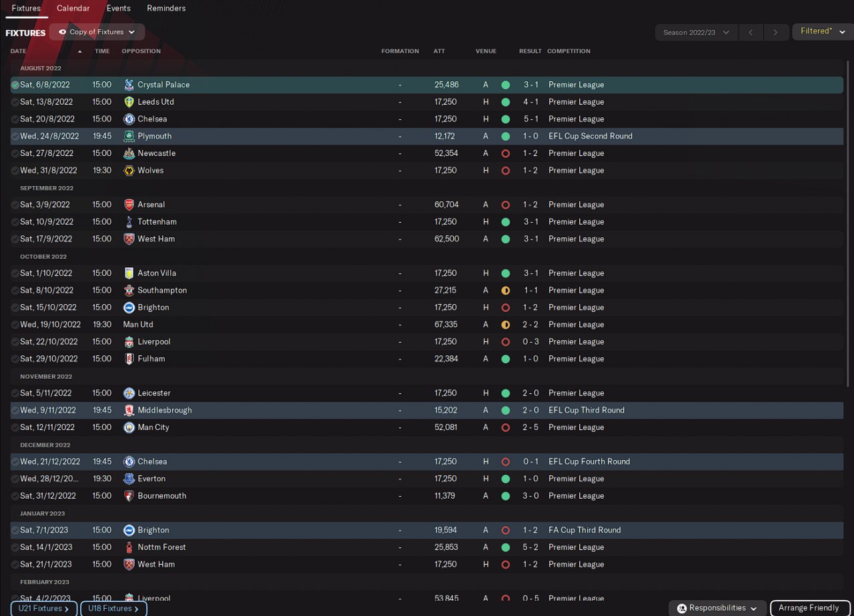Click the green win indicator for Crystal Palace
Image resolution: width=854 pixels, height=616 pixels.
[x=505, y=85]
